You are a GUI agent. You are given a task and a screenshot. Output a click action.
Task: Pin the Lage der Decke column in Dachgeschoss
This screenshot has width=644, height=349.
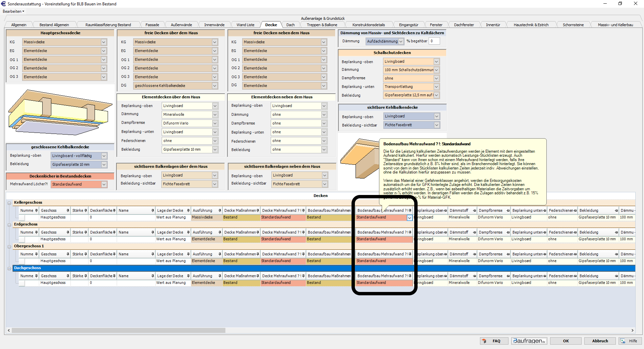(188, 276)
